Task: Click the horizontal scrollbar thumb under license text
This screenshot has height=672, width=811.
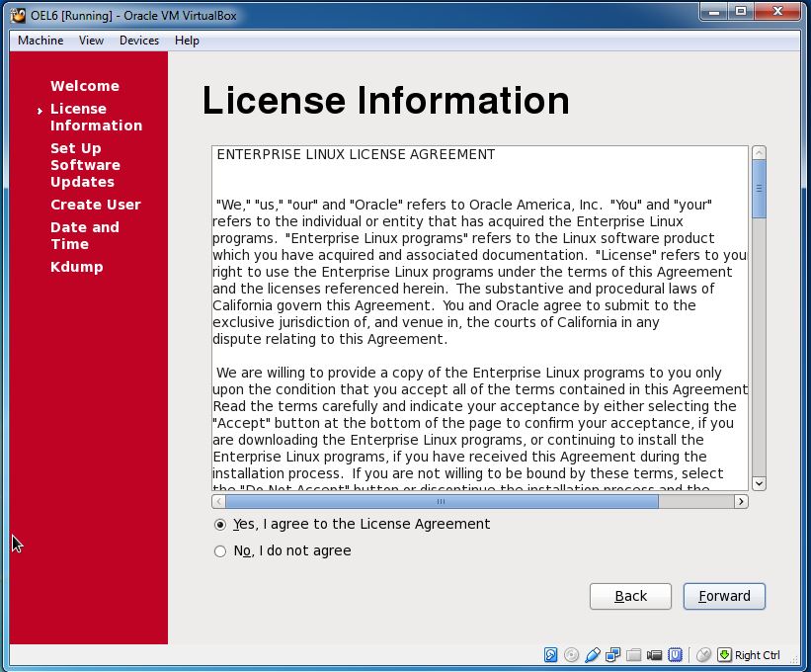Action: click(442, 501)
